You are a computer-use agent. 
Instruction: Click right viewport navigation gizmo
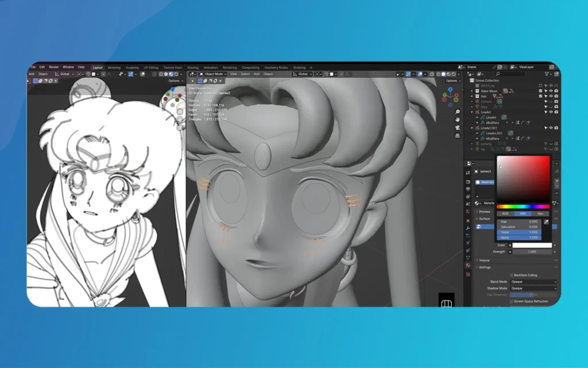[450, 97]
